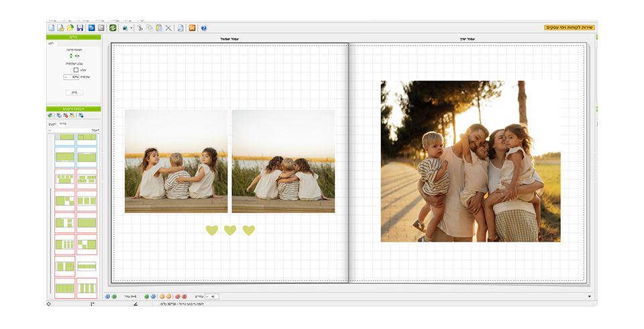The width and height of the screenshot is (644, 329).
Task: Toggle the color checkbox in the tools panel
Action: coord(76,70)
